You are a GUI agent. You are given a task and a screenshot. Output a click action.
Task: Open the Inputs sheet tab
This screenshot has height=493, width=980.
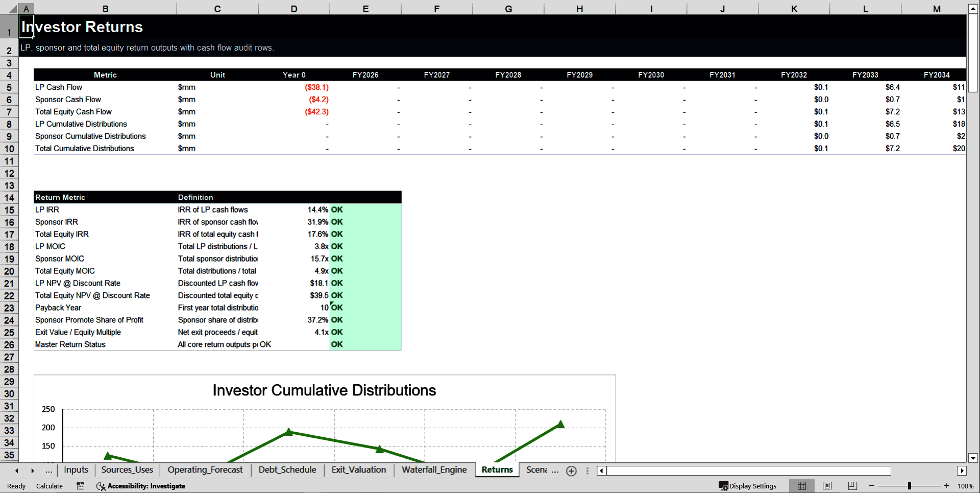click(x=76, y=470)
